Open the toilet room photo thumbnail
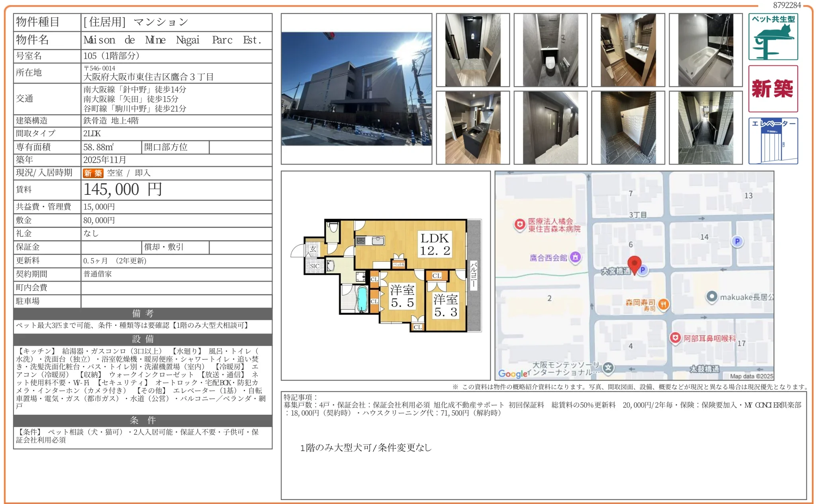819x504 pixels. (x=550, y=50)
